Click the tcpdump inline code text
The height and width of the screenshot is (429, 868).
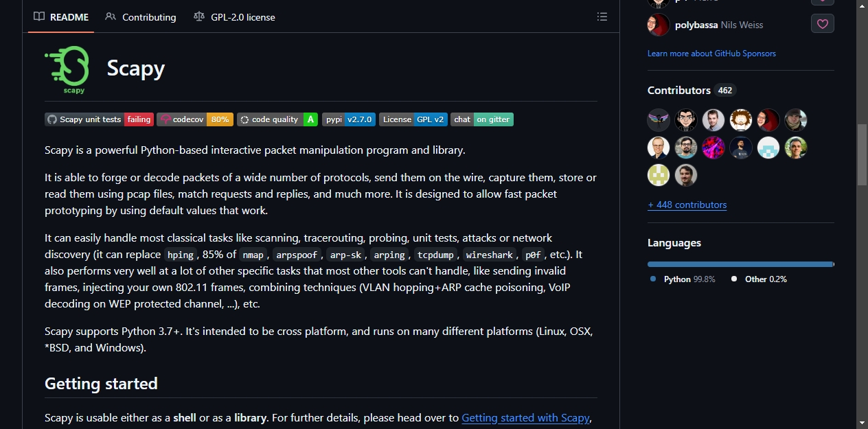pos(436,255)
